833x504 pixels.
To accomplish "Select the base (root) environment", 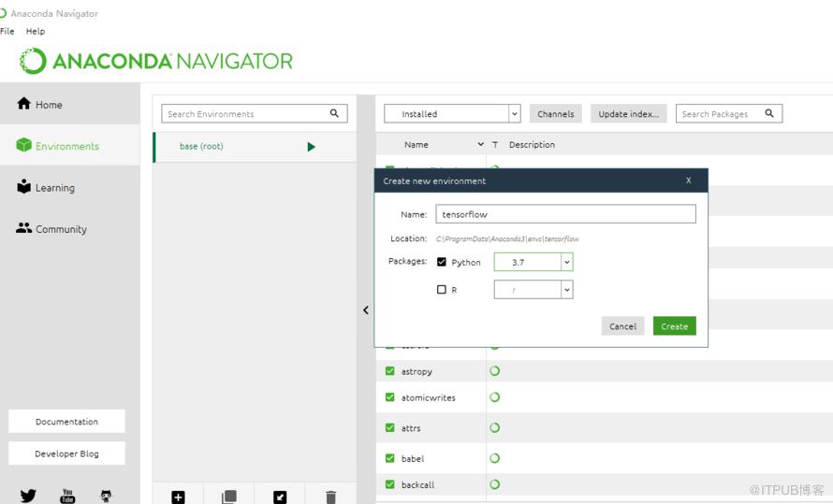I will 255,147.
